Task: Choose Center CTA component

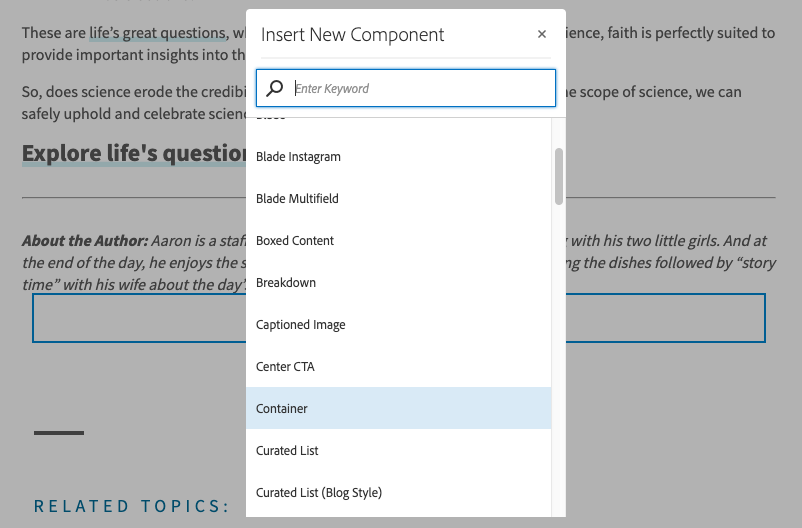Action: tap(285, 367)
